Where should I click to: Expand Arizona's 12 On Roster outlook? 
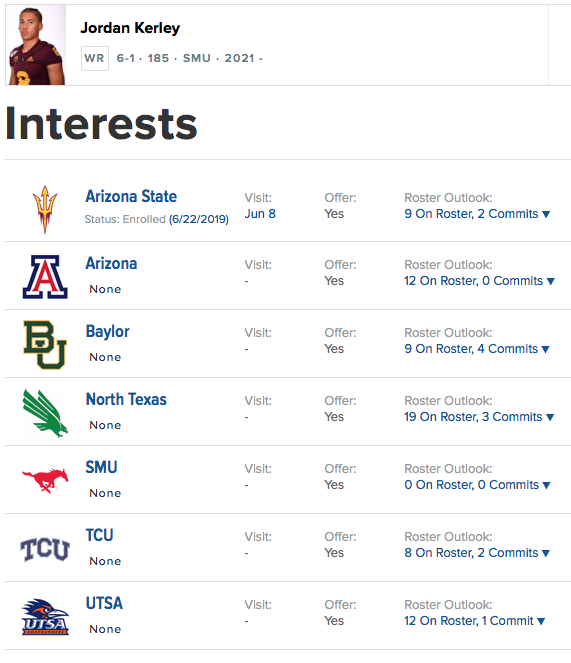479,281
